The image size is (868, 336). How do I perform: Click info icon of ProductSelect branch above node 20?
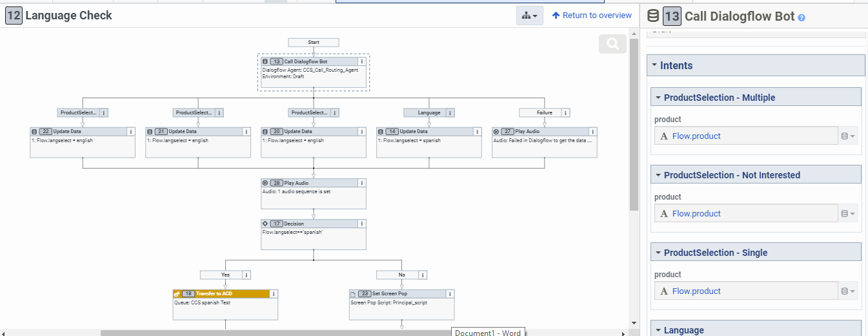click(335, 112)
